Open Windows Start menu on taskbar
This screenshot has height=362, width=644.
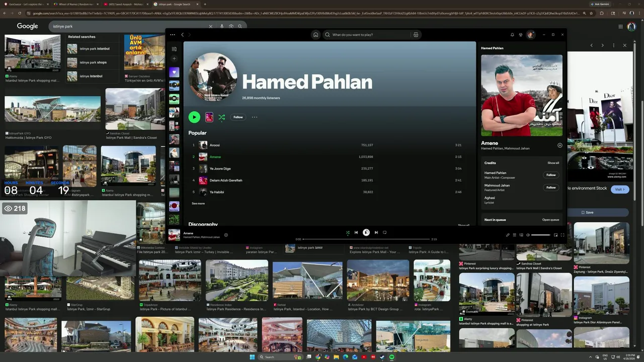(252, 357)
